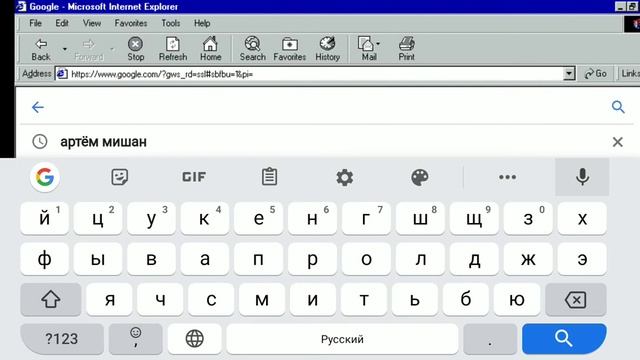
Task: Open the Back history dropdown arrow
Action: click(x=64, y=49)
